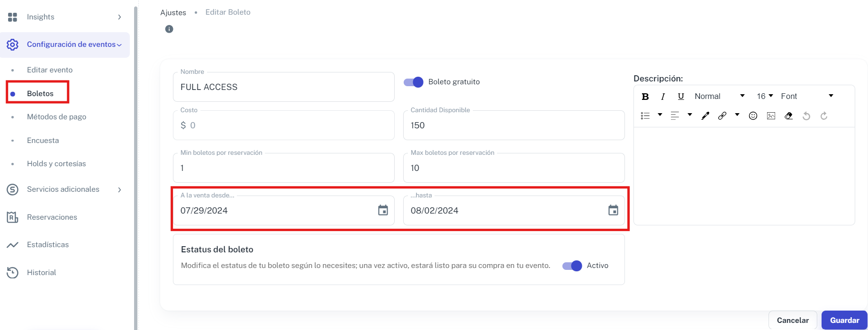Screen dimensions: 868x330
Task: Open the Normal block style dropdown
Action: 720,97
